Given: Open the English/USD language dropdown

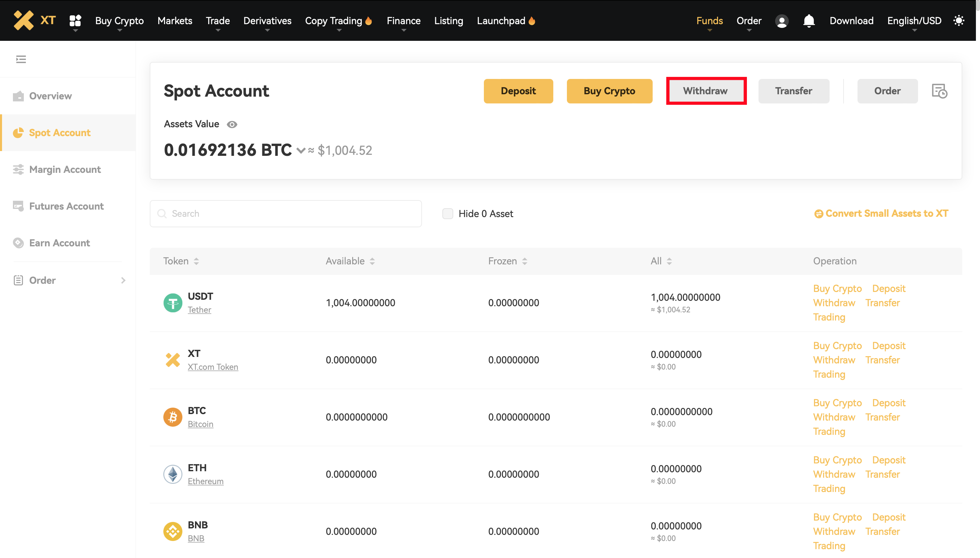Looking at the screenshot, I should tap(914, 21).
